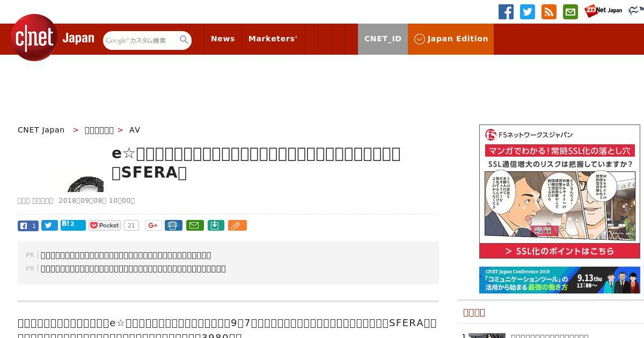This screenshot has height=338, width=644.
Task: Click the CNET Japan logo
Action: [53, 38]
